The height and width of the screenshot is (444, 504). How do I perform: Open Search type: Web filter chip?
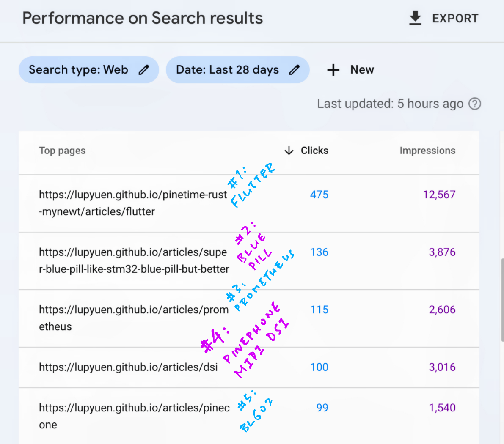[79, 70]
